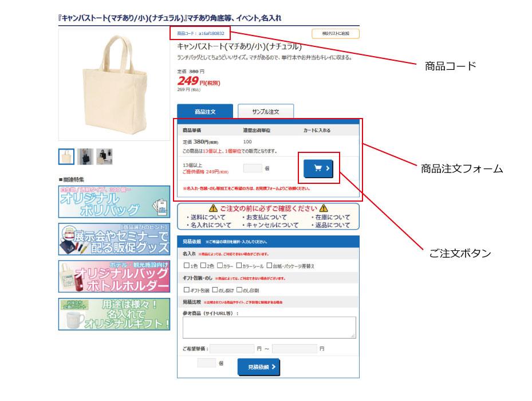
Task: Focus the 参考商品 URL text area
Action: (x=269, y=327)
